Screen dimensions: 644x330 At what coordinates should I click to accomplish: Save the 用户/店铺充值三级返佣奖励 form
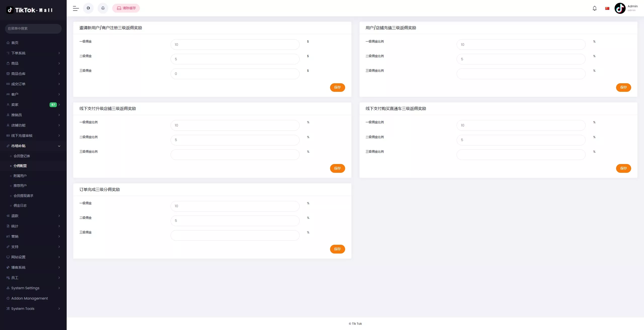click(x=623, y=87)
